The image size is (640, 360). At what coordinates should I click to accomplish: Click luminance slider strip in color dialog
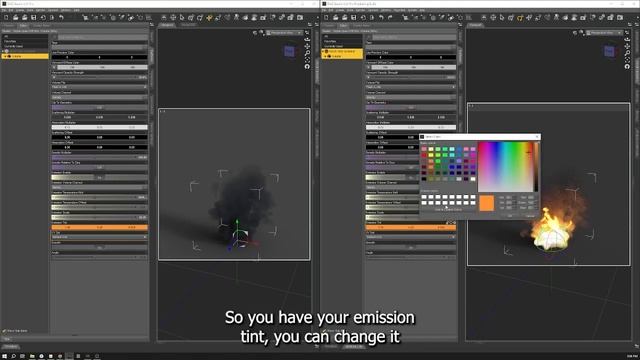click(x=536, y=167)
